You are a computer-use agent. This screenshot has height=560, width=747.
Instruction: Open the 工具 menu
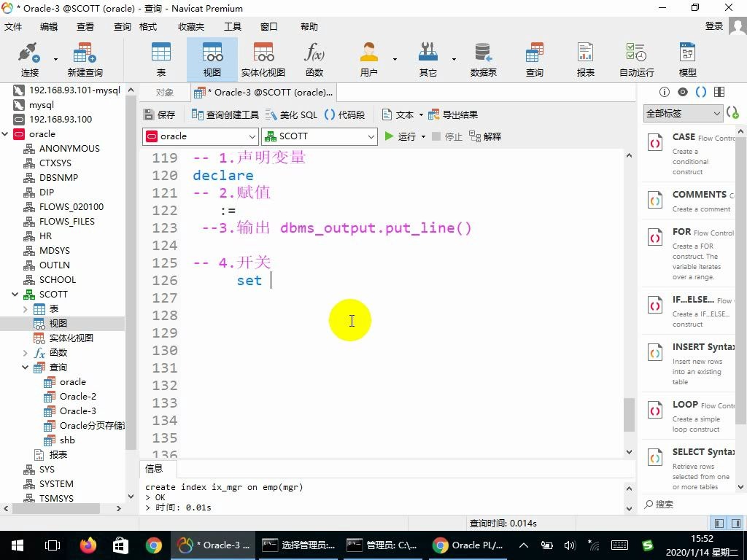[232, 26]
